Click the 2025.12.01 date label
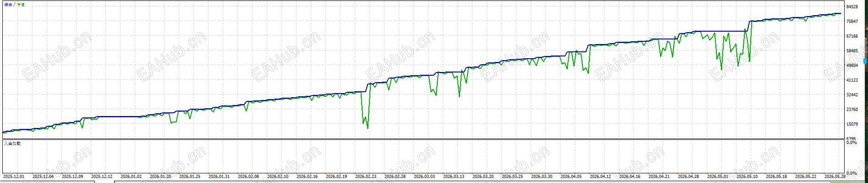 [14, 176]
